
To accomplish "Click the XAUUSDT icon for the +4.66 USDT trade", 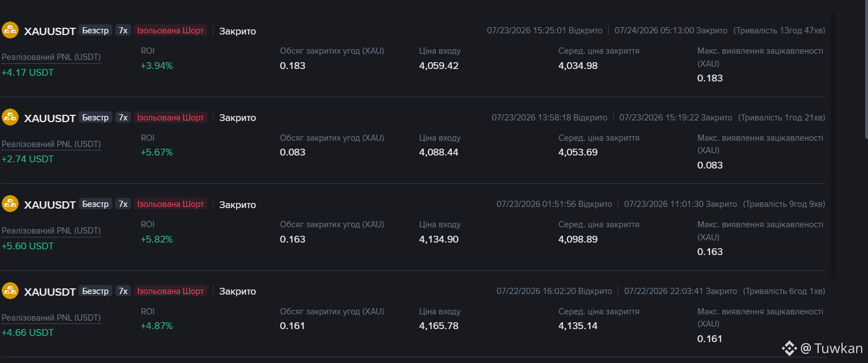I will (x=10, y=291).
